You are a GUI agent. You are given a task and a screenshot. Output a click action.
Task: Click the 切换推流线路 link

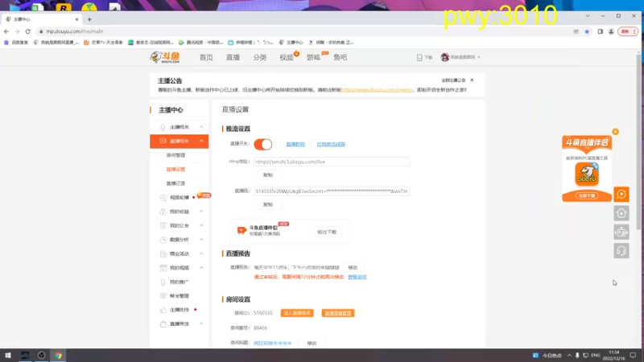tap(331, 144)
